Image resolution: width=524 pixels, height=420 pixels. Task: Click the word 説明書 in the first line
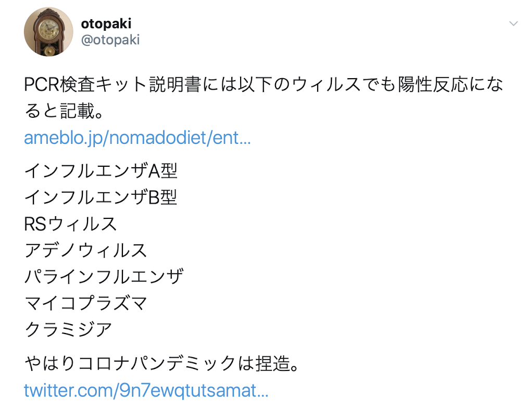click(175, 84)
